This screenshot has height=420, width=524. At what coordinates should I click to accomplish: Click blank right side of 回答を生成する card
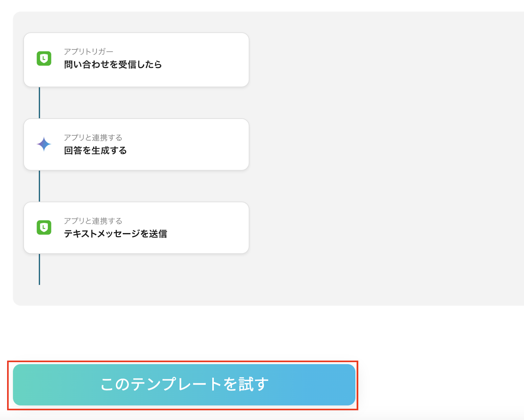coord(210,144)
